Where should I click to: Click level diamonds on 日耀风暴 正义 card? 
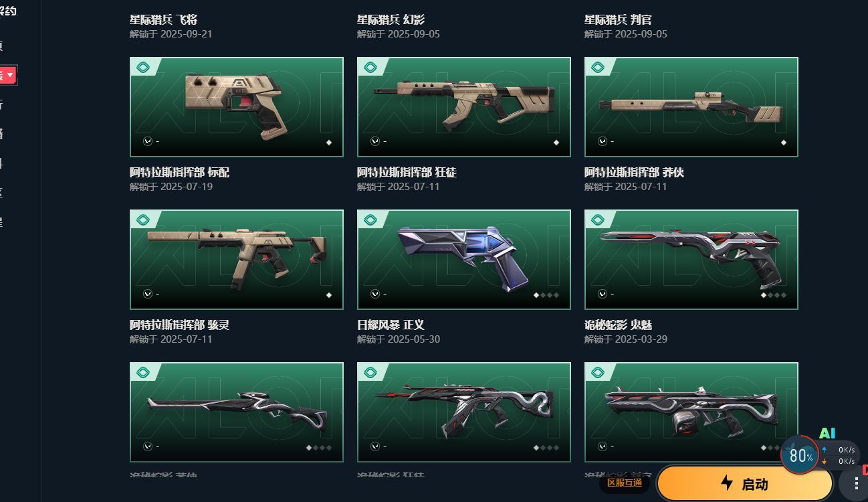point(546,295)
